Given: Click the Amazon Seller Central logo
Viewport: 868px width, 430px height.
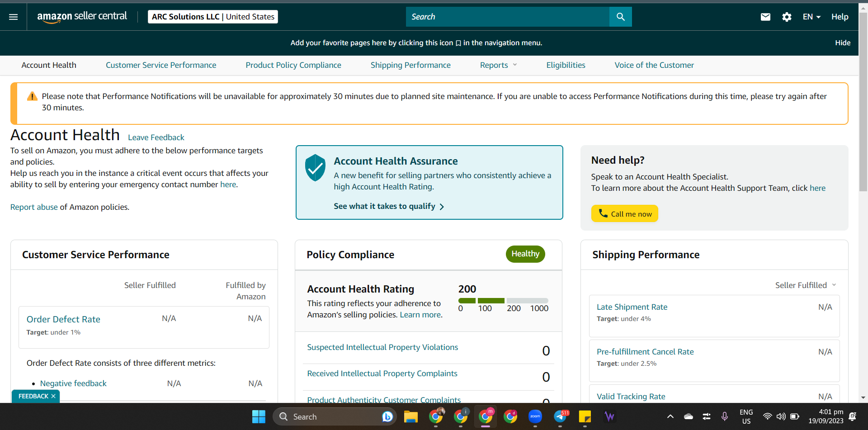Looking at the screenshot, I should [x=82, y=17].
